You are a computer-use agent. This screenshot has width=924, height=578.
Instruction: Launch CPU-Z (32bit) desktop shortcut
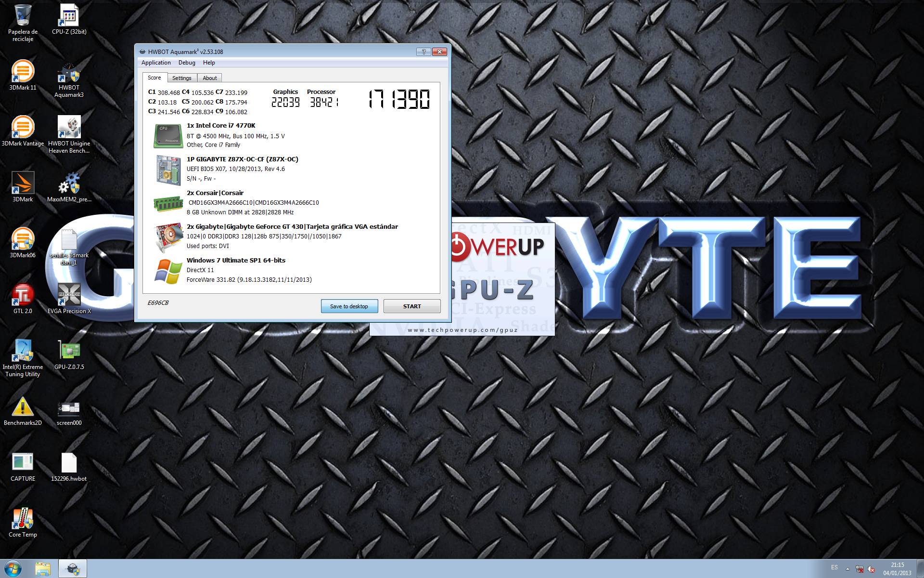[69, 19]
